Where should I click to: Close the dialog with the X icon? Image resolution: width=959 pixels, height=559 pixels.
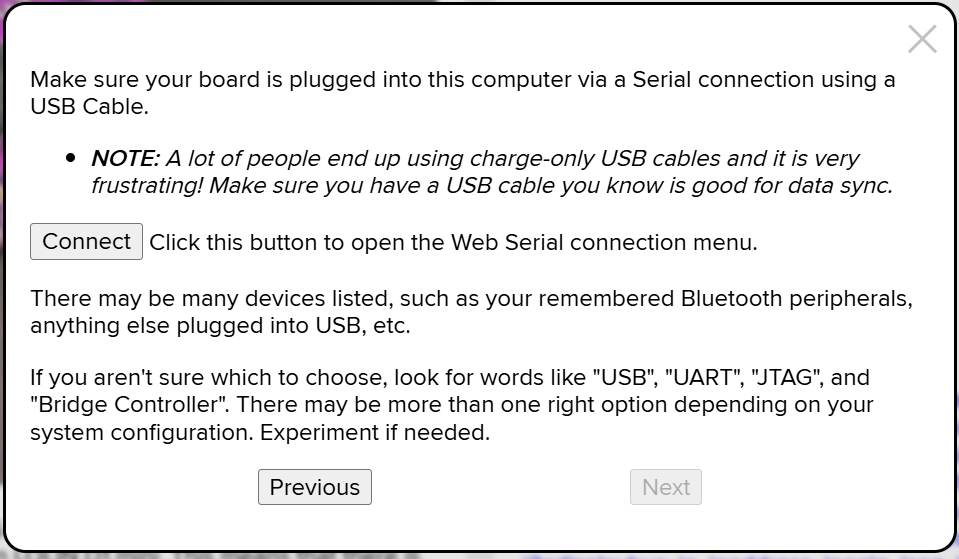coord(921,39)
